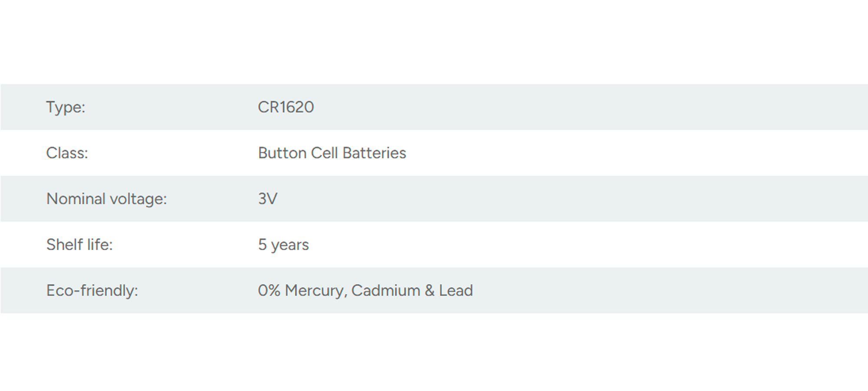Click the word "Cadmium"
The image size is (868, 391).
[385, 291]
